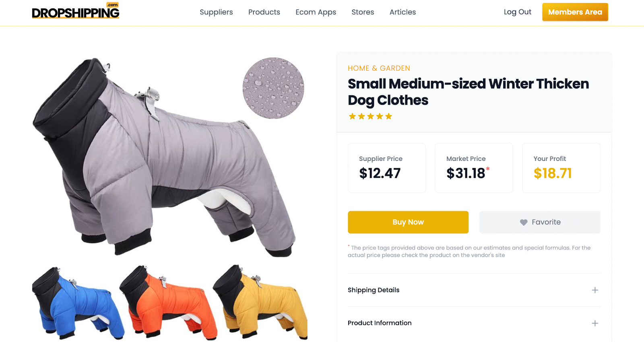Open the HOME & GARDEN category link
The image size is (644, 342).
(x=379, y=68)
